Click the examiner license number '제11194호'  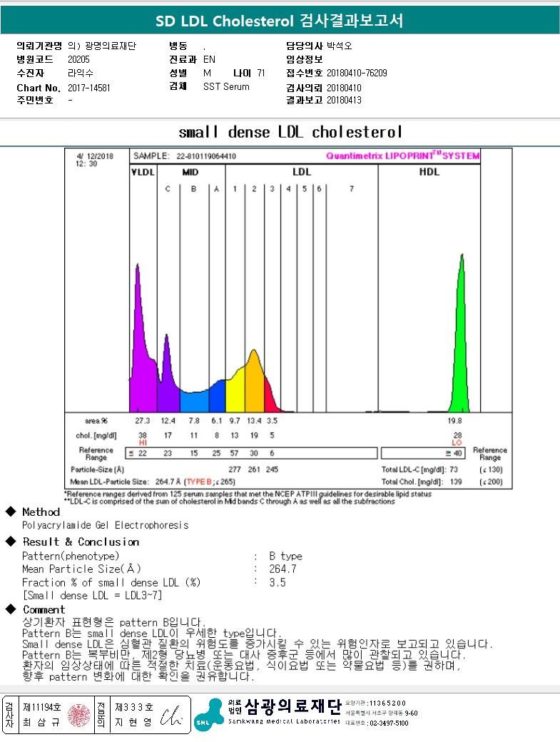(x=42, y=707)
